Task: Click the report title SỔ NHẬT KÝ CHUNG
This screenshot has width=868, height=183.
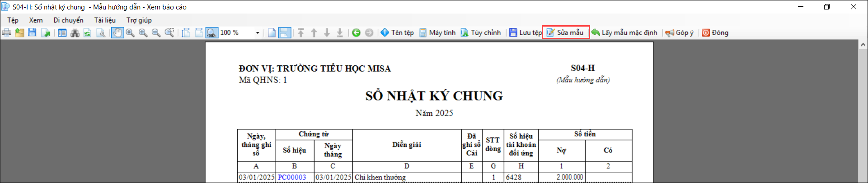Action: point(434,96)
